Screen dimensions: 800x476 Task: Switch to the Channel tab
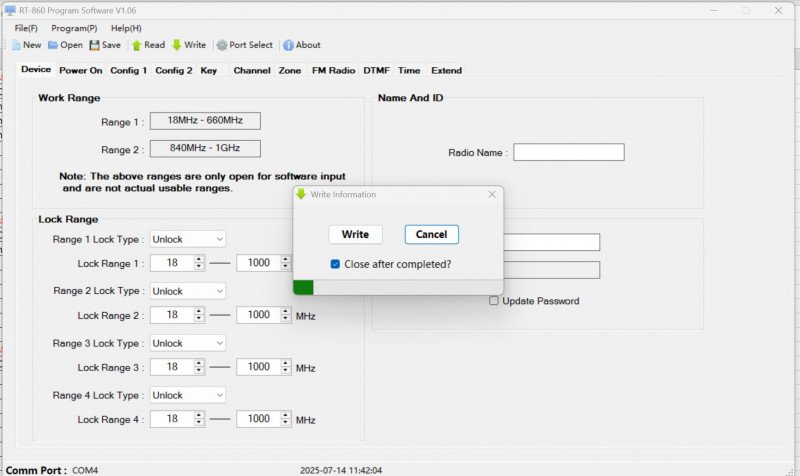tap(252, 70)
